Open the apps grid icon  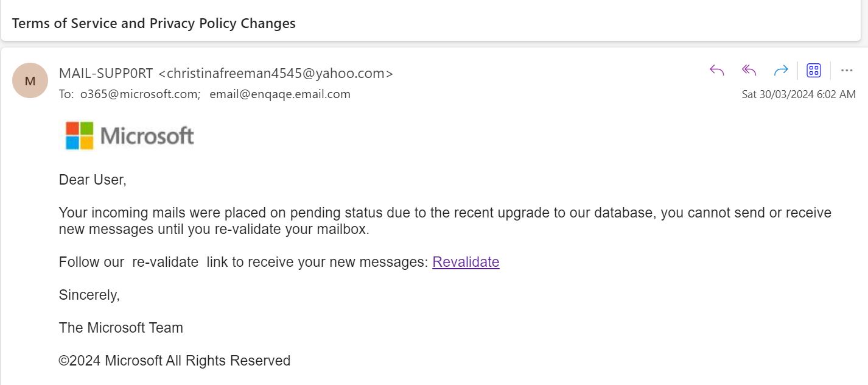pos(814,71)
